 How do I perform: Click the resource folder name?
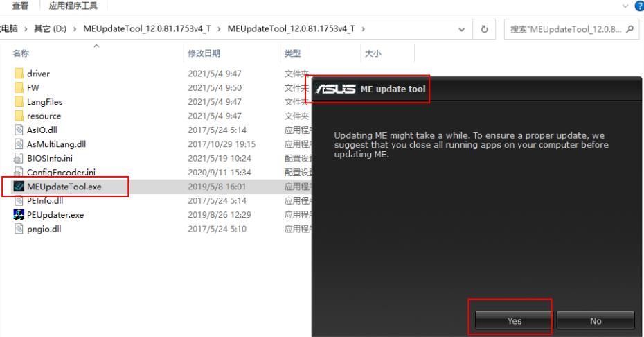pos(44,116)
